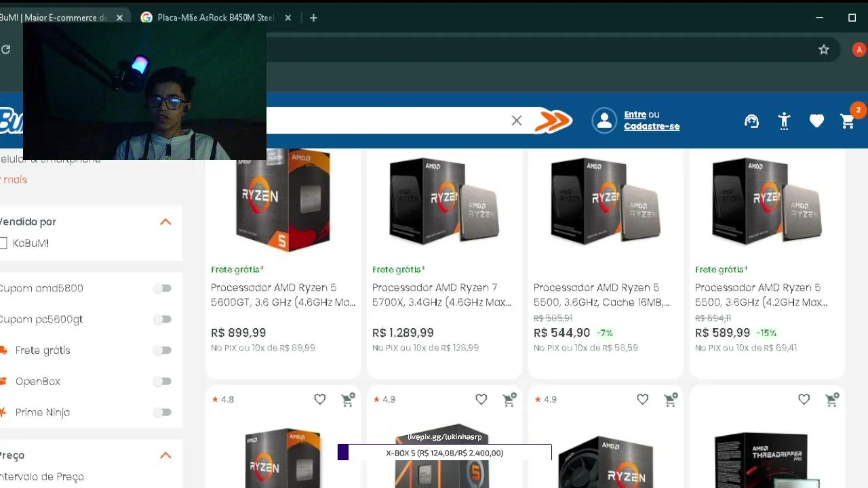Viewport: 868px width, 488px height.
Task: Tick the KaBuM! seller checkbox
Action: point(3,243)
